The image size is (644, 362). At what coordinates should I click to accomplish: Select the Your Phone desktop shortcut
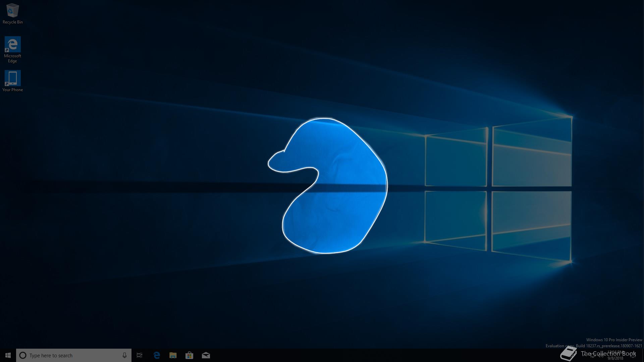click(12, 81)
